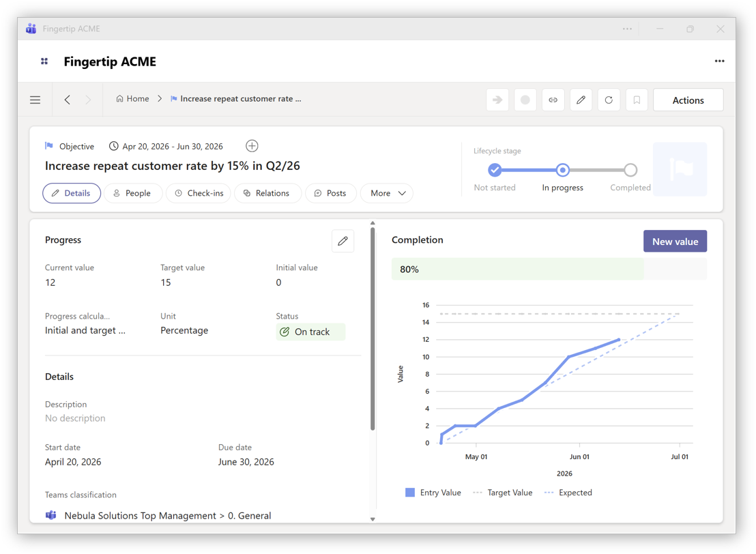The width and height of the screenshot is (756, 554).
Task: Open the Actions menu
Action: 688,100
